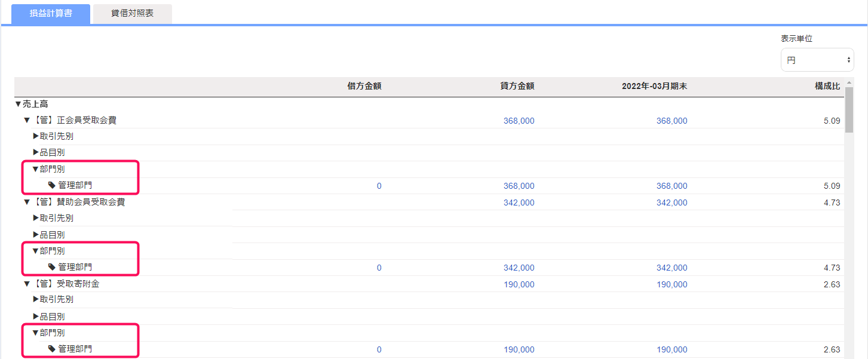Open 貸方金額 368,000 in 管理部門 row
This screenshot has width=868, height=359.
[519, 186]
